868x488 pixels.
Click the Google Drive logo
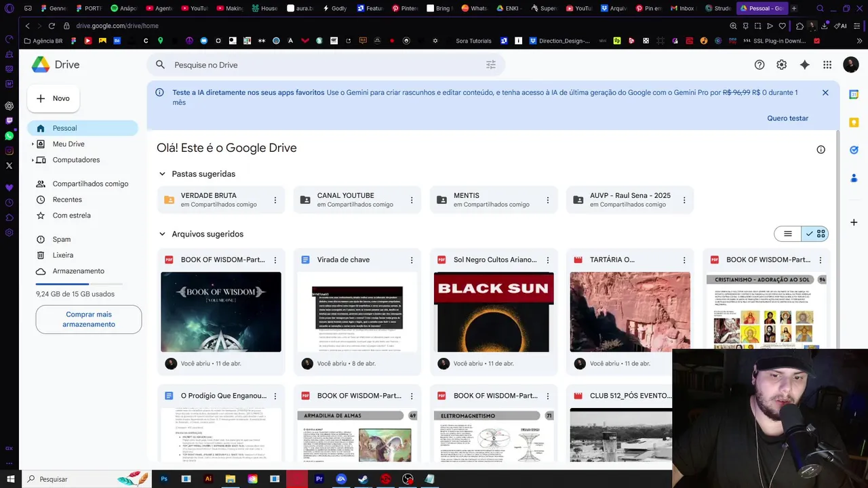(x=56, y=64)
